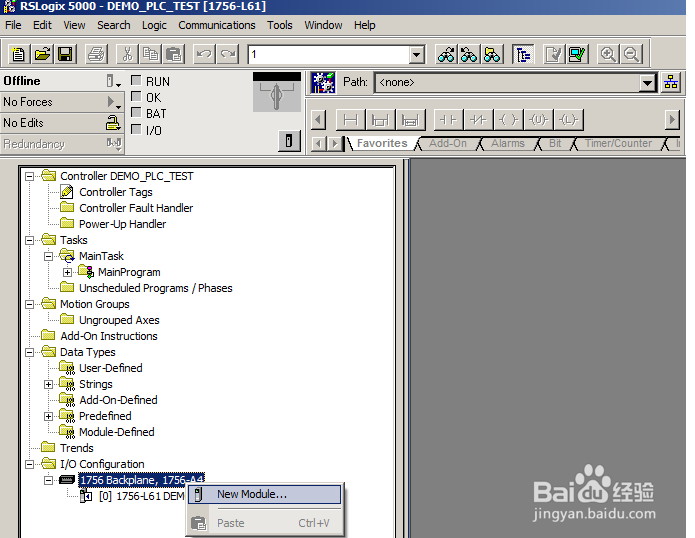695x538 pixels.
Task: Collapse the Motion Groups node
Action: pos(29,304)
